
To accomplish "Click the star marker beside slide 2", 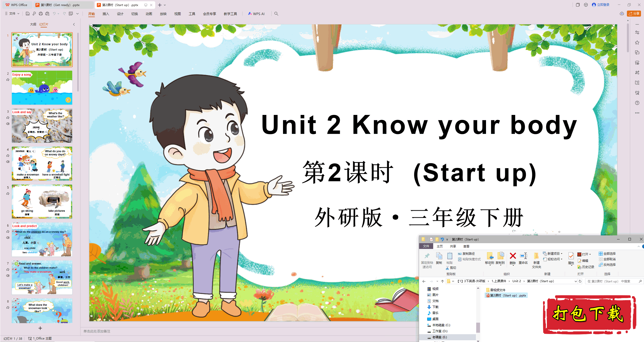I will click(8, 79).
